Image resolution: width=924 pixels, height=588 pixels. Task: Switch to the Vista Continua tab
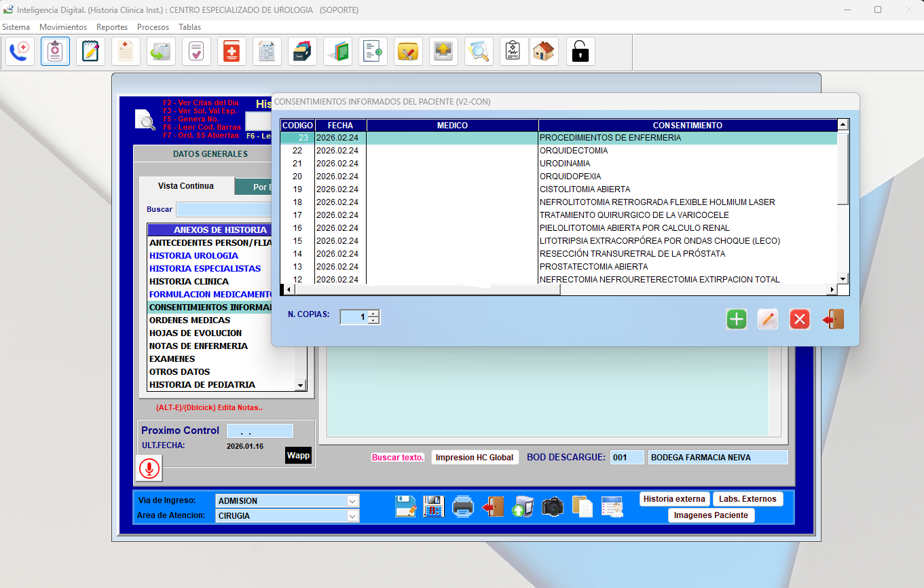click(x=186, y=186)
